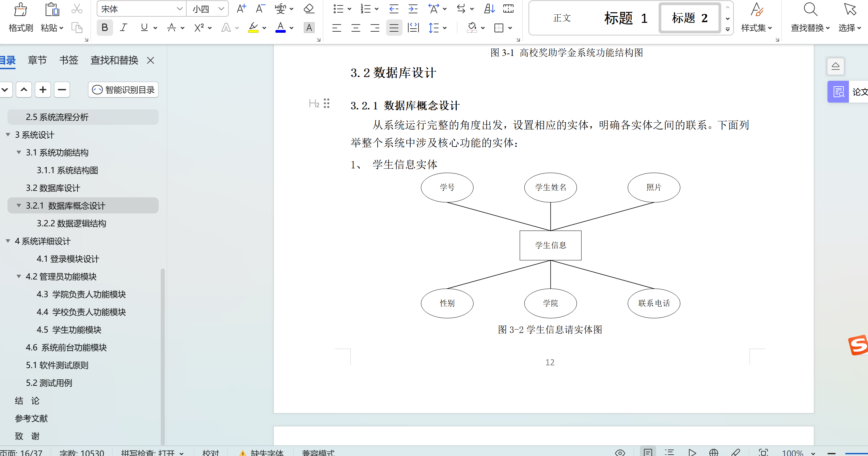
Task: Toggle justified paragraph alignment
Action: coord(394,28)
